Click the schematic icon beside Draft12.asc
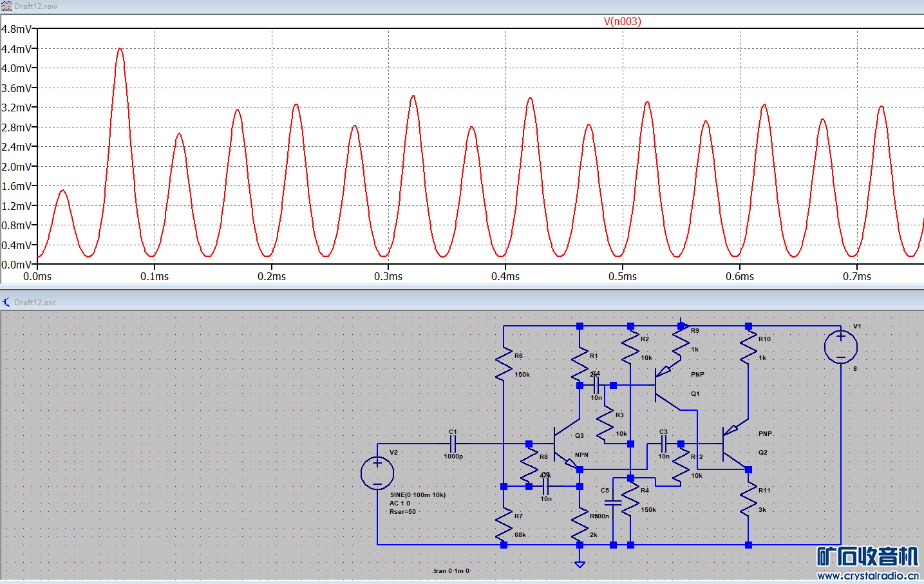 (x=6, y=302)
